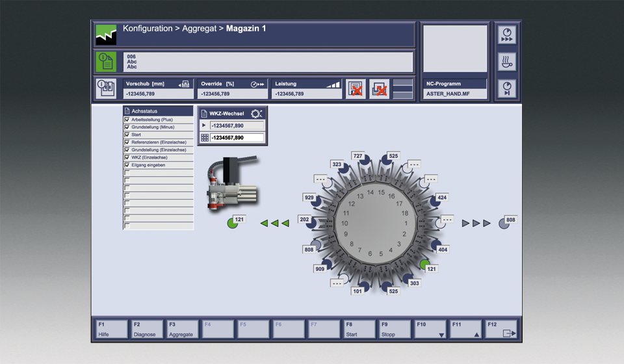The height and width of the screenshot is (364, 624).
Task: Toggle the Referenzieren (Einzelachse) checkbox
Action: (x=127, y=142)
